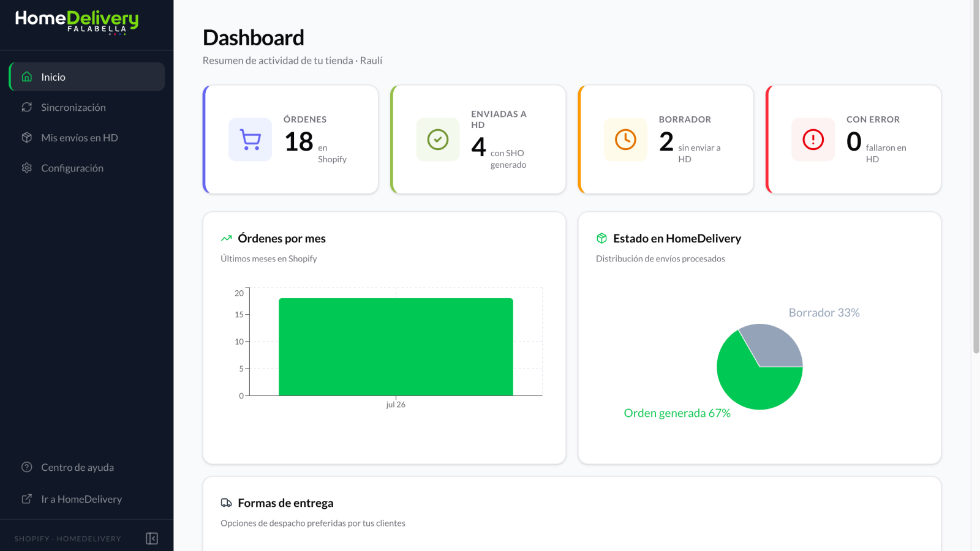Click the question mark icon for Centro de ayuda
Viewport: 980px width, 551px height.
tap(27, 467)
